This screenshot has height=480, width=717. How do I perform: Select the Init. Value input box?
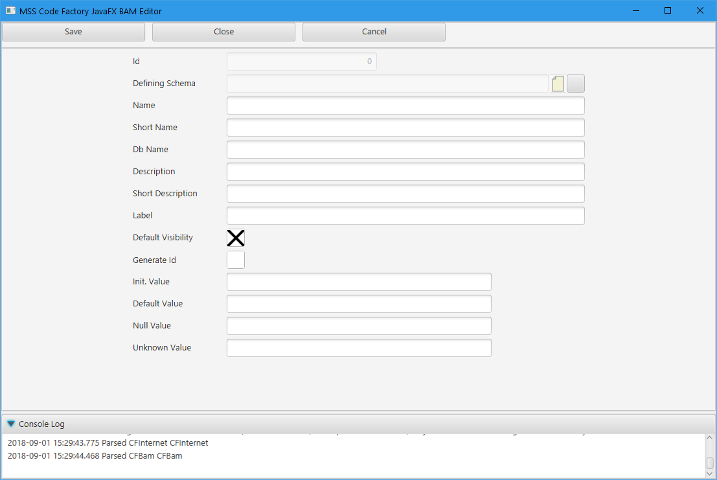pyautogui.click(x=359, y=282)
